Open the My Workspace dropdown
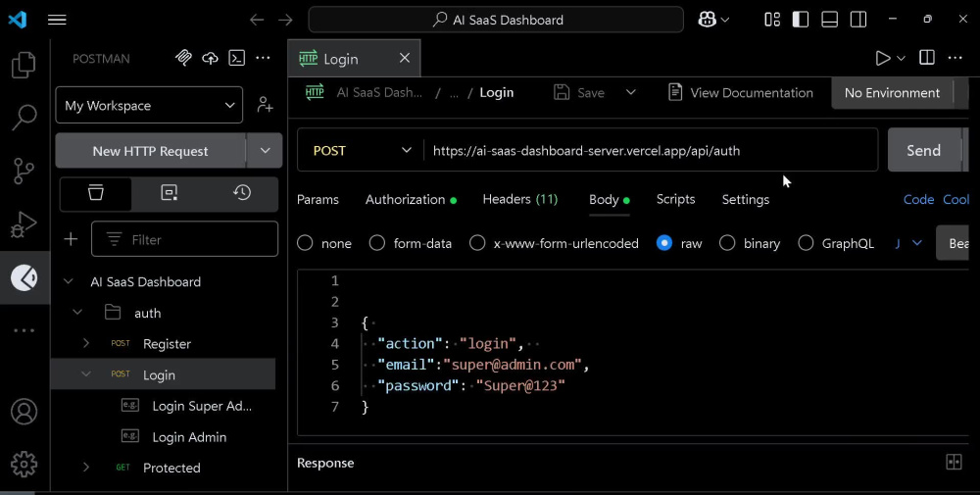The height and width of the screenshot is (495, 980). (149, 105)
